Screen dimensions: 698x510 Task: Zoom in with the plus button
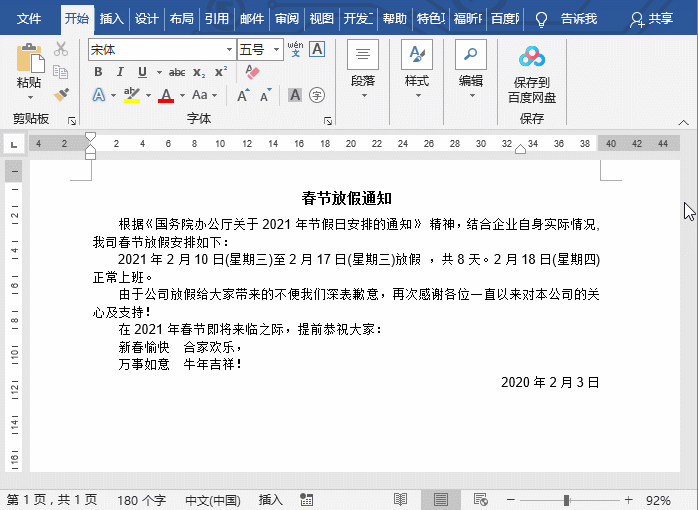pos(628,500)
